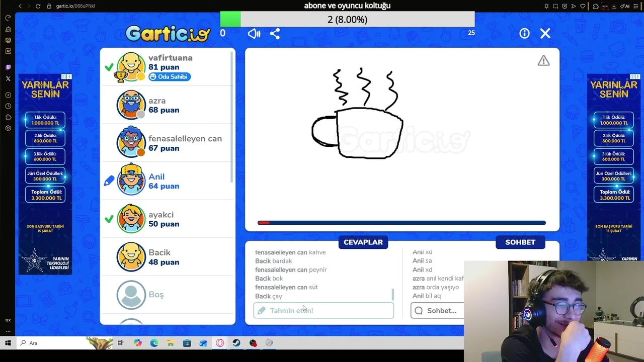The width and height of the screenshot is (644, 362).
Task: Open the sidebar three-dots menu
Action: click(8, 331)
